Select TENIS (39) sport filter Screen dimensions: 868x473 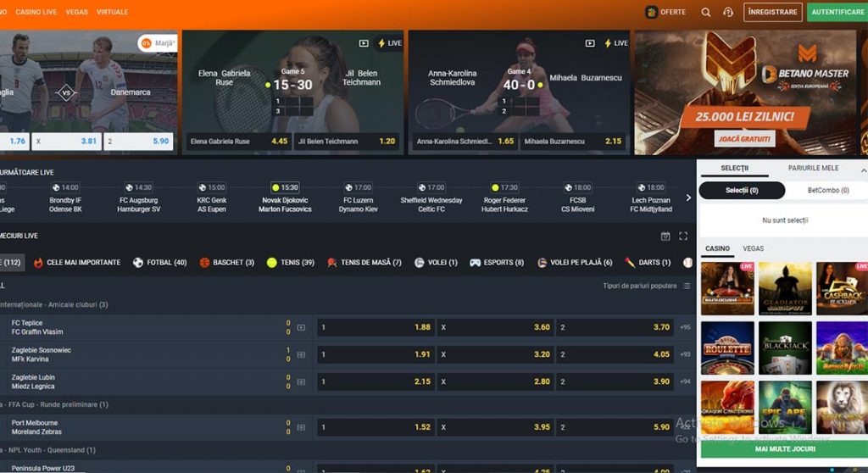pyautogui.click(x=290, y=263)
